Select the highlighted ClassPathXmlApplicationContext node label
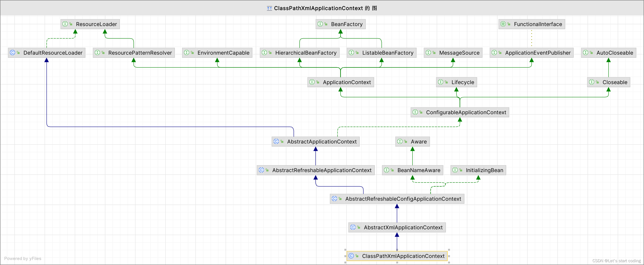 tap(403, 256)
